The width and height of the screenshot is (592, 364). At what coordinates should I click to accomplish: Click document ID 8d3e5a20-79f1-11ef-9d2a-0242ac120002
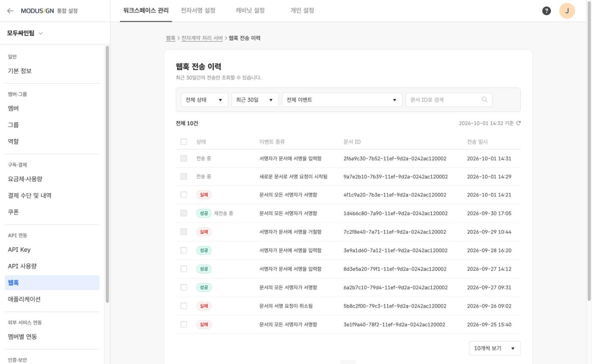pos(395,269)
